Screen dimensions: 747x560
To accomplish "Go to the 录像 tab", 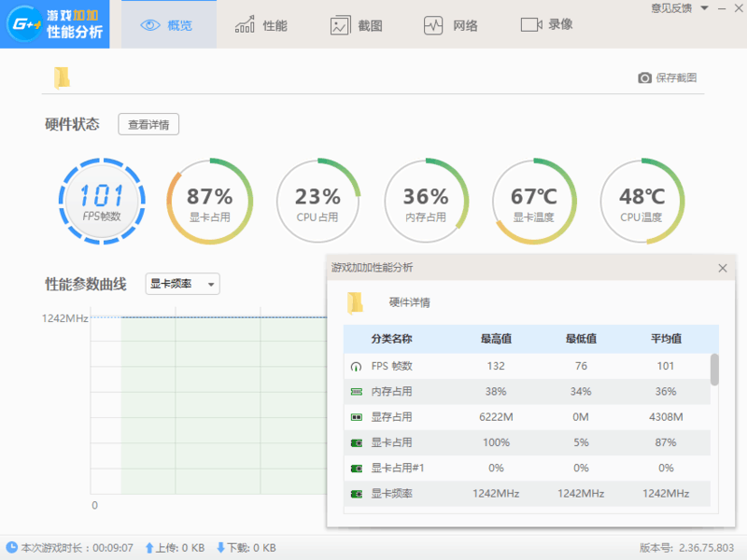I will (546, 25).
